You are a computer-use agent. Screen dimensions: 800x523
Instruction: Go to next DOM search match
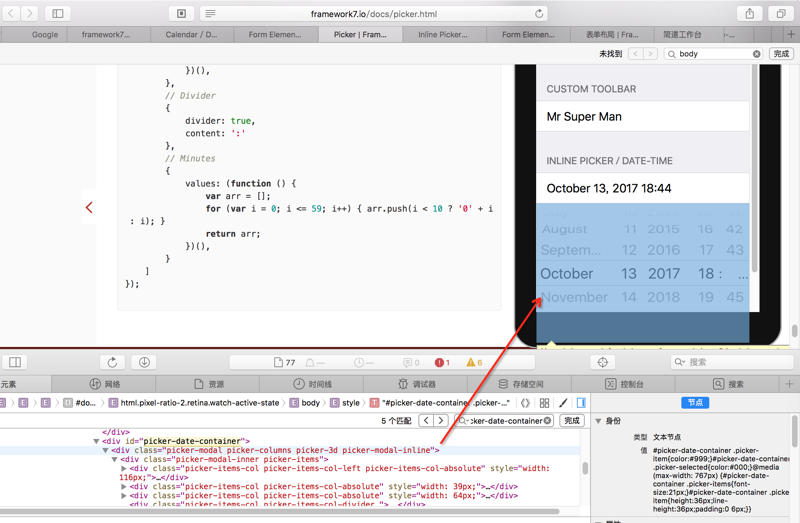coord(441,420)
